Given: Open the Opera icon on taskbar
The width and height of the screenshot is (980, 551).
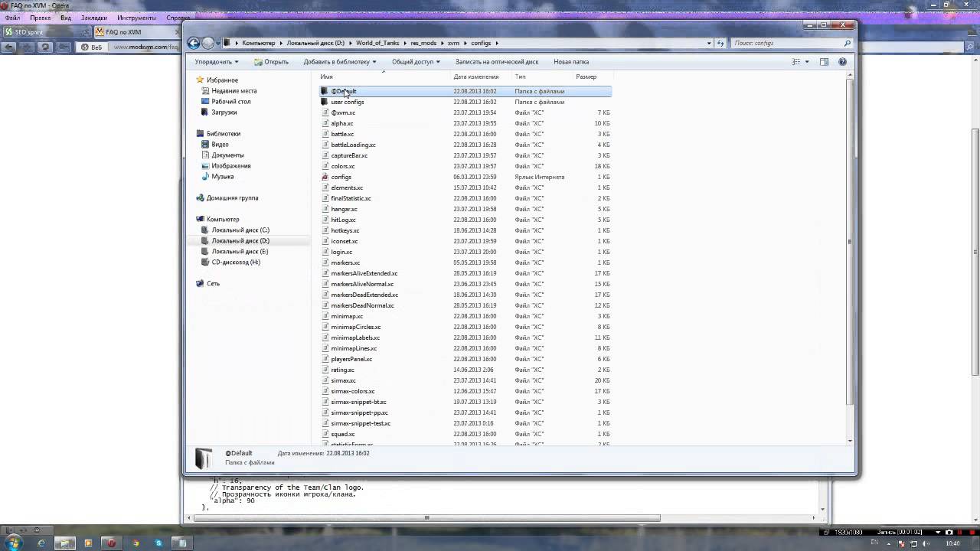Looking at the screenshot, I should (x=111, y=543).
